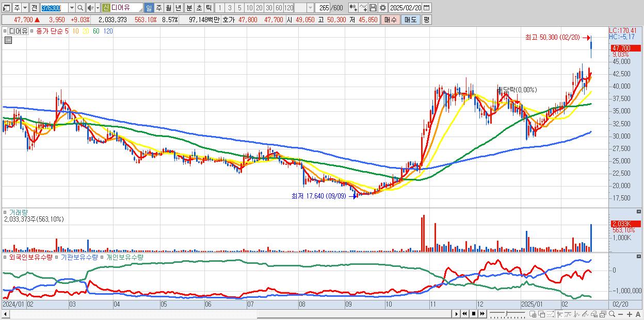The image size is (644, 320).
Task: Click the green 신 badge icon
Action: pos(105,8)
